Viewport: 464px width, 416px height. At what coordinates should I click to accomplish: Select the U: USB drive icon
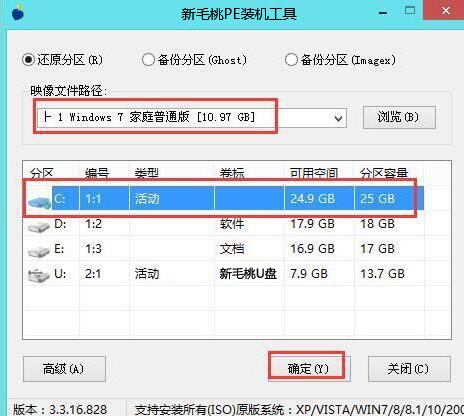[39, 276]
